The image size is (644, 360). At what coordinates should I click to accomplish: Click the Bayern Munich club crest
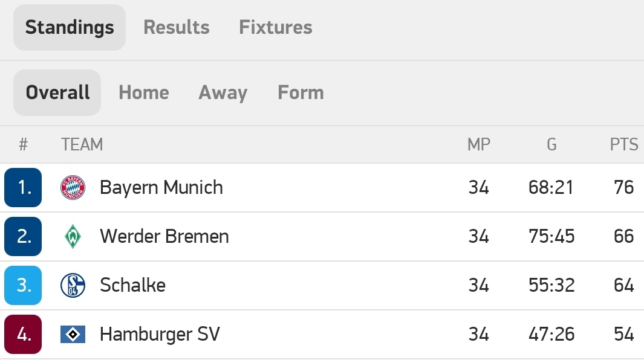(73, 188)
